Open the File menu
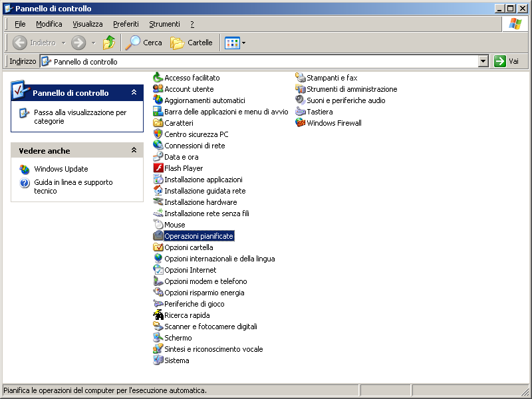This screenshot has height=399, width=532. click(20, 24)
